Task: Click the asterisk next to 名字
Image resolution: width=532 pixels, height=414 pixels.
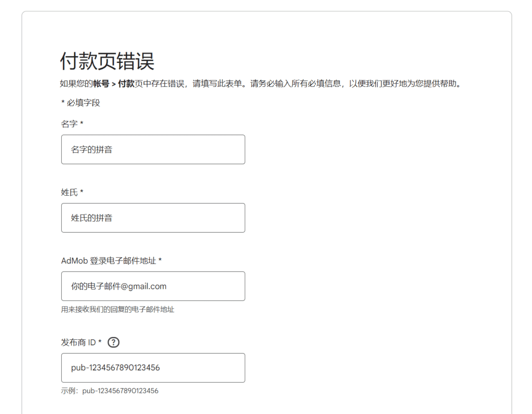Action: (82, 124)
